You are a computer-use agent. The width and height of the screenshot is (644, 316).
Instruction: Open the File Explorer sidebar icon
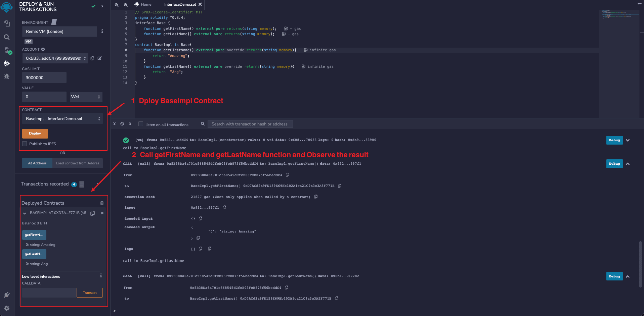click(6, 23)
